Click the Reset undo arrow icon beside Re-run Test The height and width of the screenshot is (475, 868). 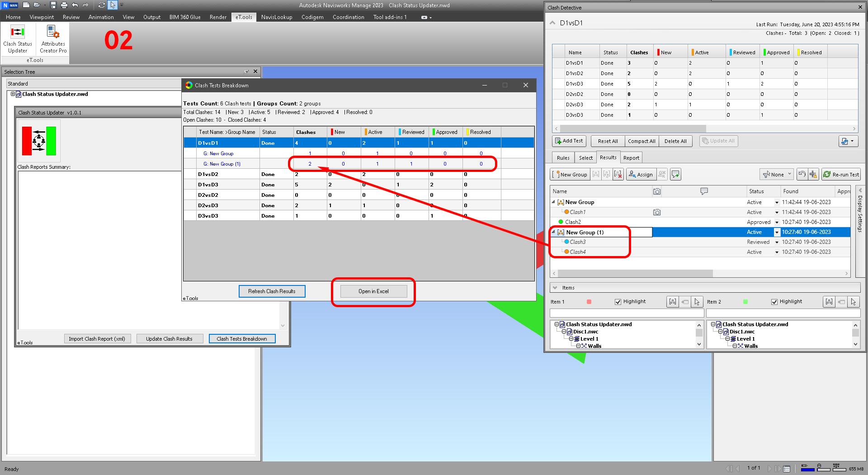802,174
